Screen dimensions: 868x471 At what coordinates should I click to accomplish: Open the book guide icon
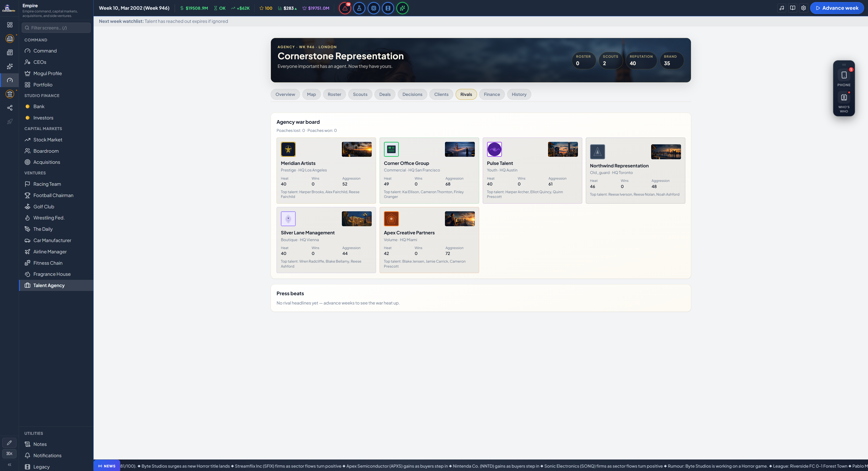coord(793,8)
